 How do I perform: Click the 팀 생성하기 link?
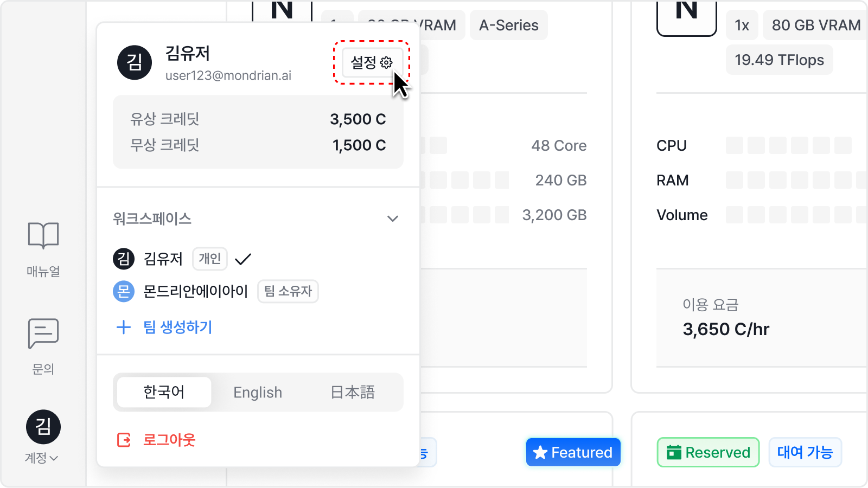click(x=178, y=328)
